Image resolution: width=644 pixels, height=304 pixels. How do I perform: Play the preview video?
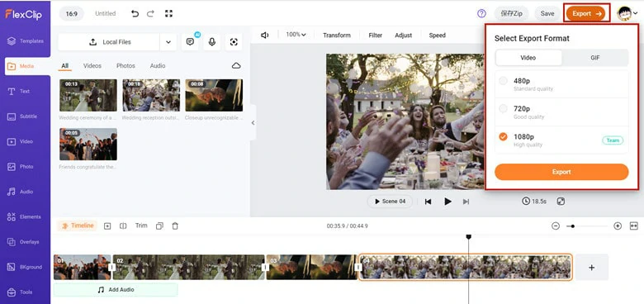(x=447, y=202)
